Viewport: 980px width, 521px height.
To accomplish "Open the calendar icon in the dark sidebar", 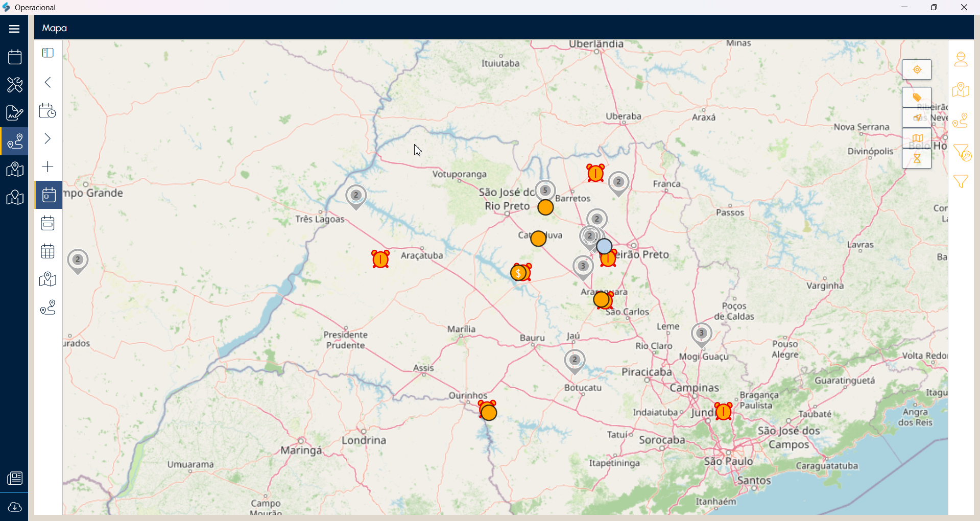I will (x=14, y=57).
